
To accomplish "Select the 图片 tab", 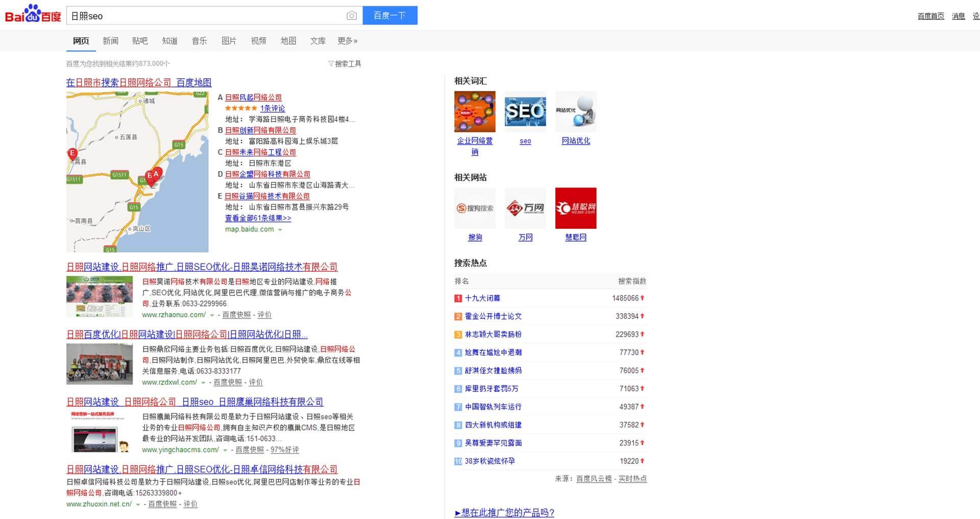I will (x=229, y=41).
